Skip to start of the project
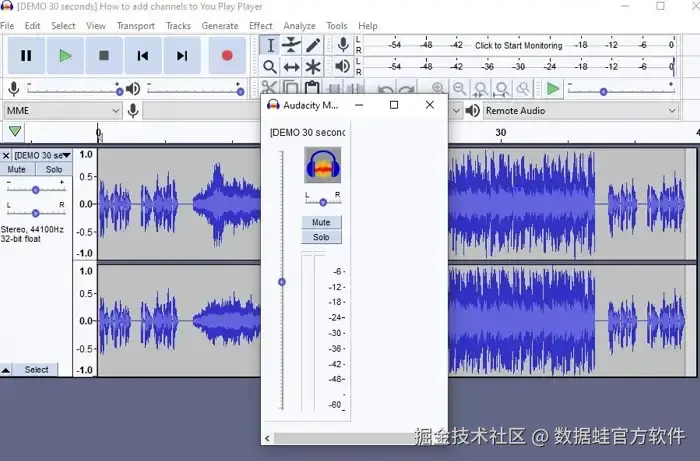The width and height of the screenshot is (700, 461). [x=143, y=55]
